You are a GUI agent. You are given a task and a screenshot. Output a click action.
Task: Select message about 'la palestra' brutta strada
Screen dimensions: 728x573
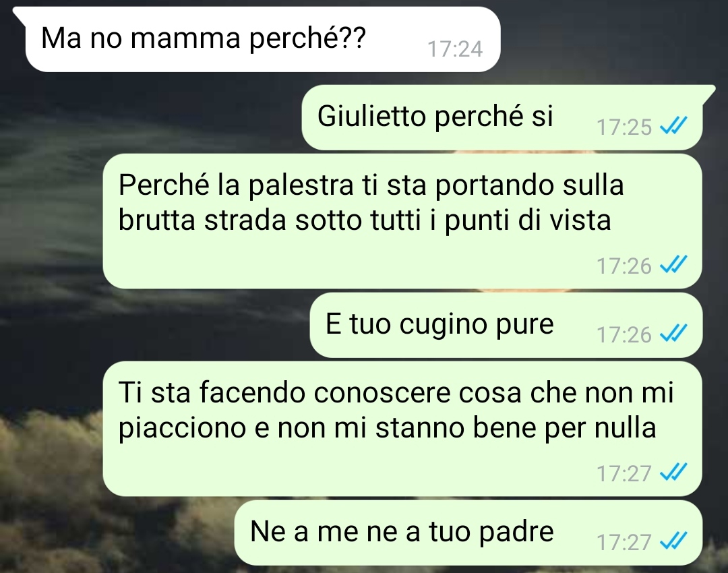402,221
